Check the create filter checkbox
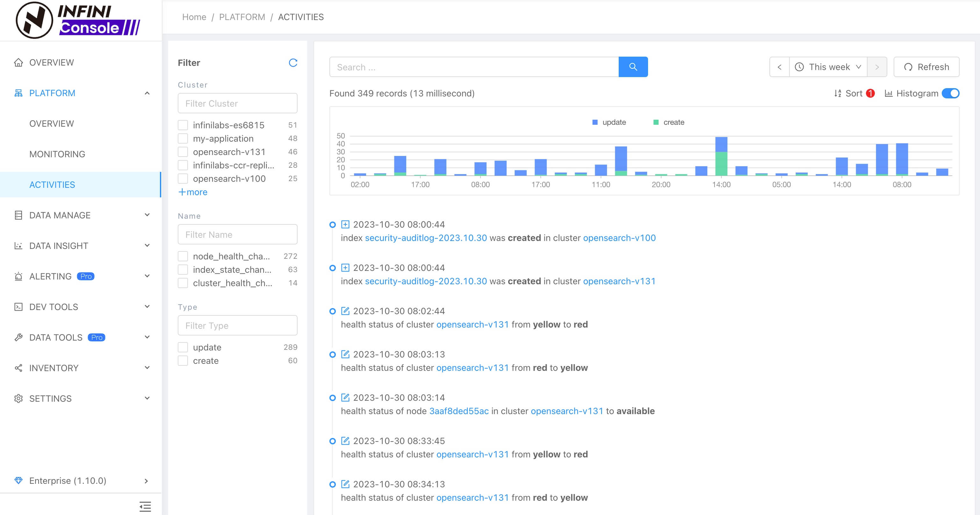 point(184,360)
